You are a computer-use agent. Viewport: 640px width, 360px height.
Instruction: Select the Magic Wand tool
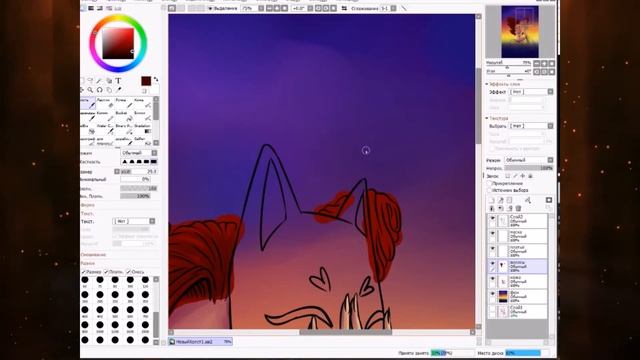click(x=100, y=80)
